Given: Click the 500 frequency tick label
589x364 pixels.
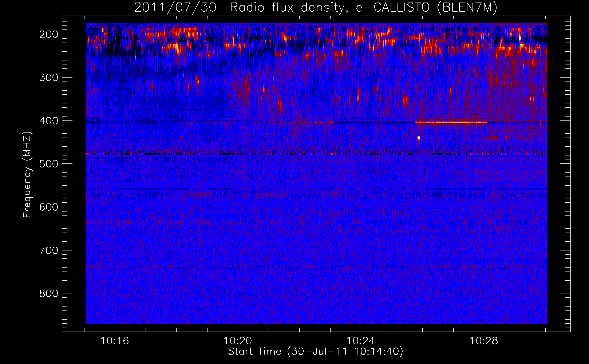Looking at the screenshot, I should 48,164.
